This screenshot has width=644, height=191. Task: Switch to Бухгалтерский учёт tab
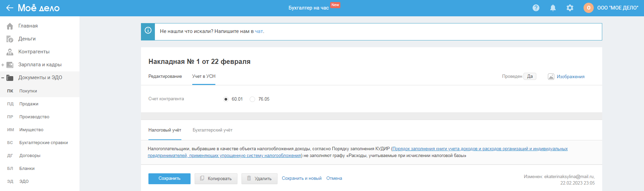pyautogui.click(x=212, y=130)
